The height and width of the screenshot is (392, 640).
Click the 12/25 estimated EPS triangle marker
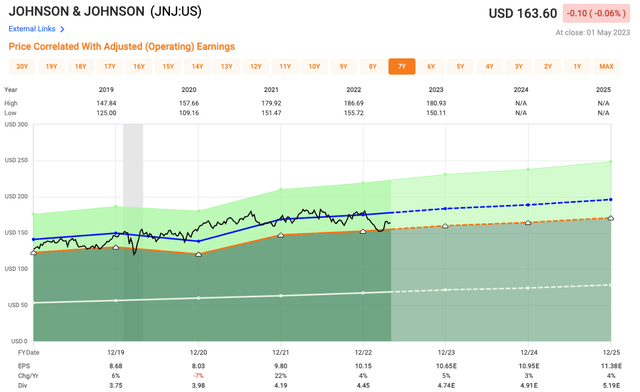611,218
